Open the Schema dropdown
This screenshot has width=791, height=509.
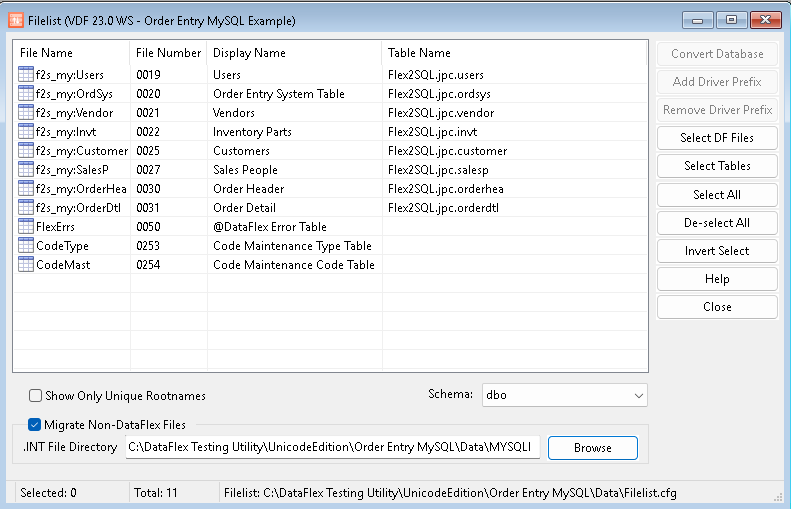564,395
